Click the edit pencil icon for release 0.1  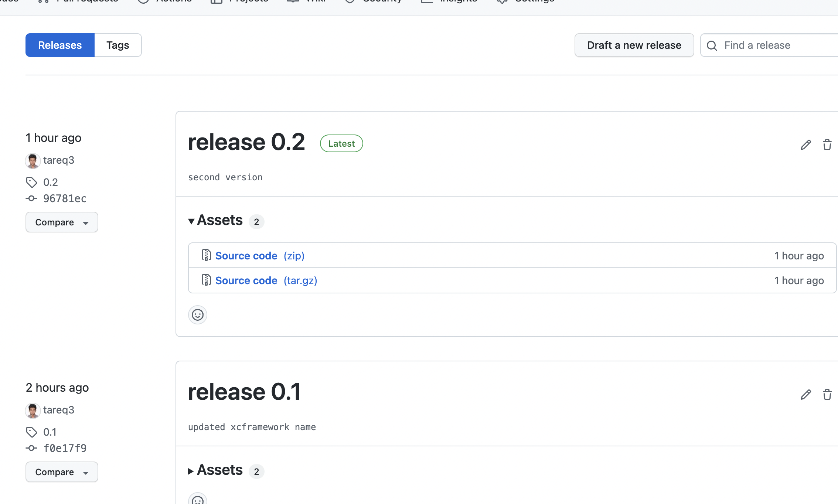click(x=805, y=395)
